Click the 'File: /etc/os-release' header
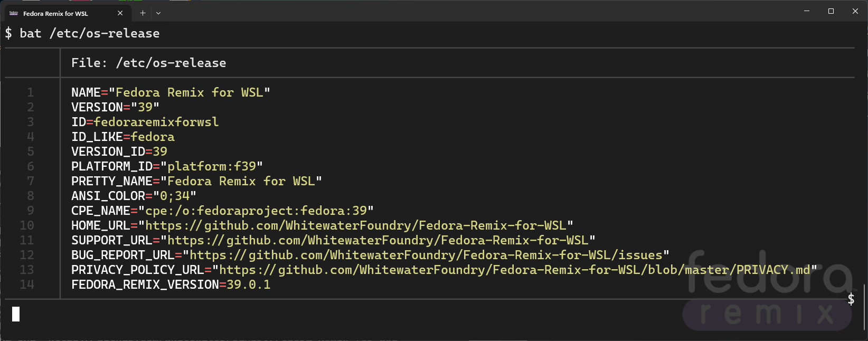Screen dimensions: 868x341 pos(149,63)
